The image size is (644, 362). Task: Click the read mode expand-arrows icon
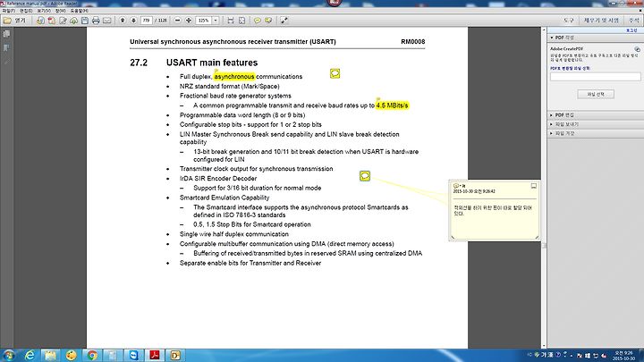(284, 20)
